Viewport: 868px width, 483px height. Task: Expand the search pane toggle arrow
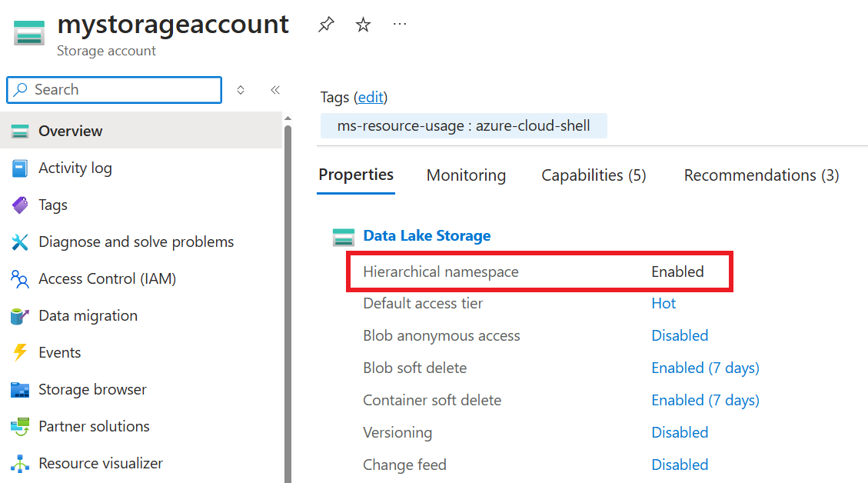[x=240, y=90]
